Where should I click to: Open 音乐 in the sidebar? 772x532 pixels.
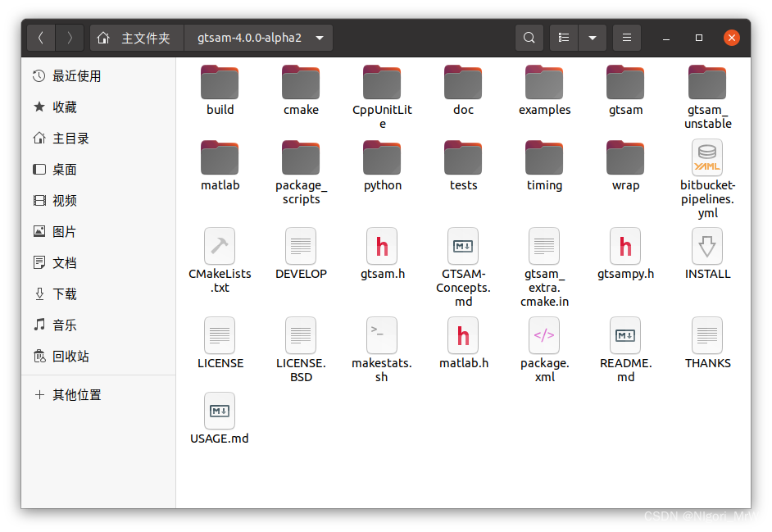pos(98,325)
